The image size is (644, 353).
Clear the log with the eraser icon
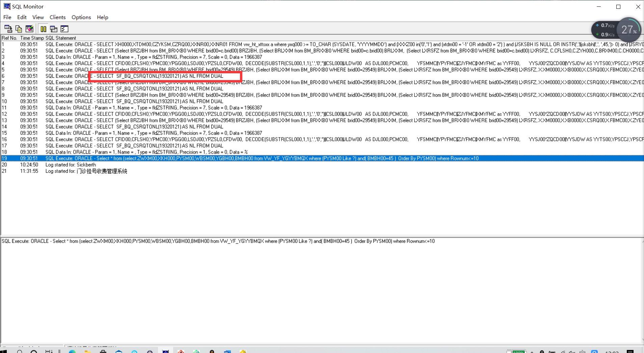click(x=29, y=29)
